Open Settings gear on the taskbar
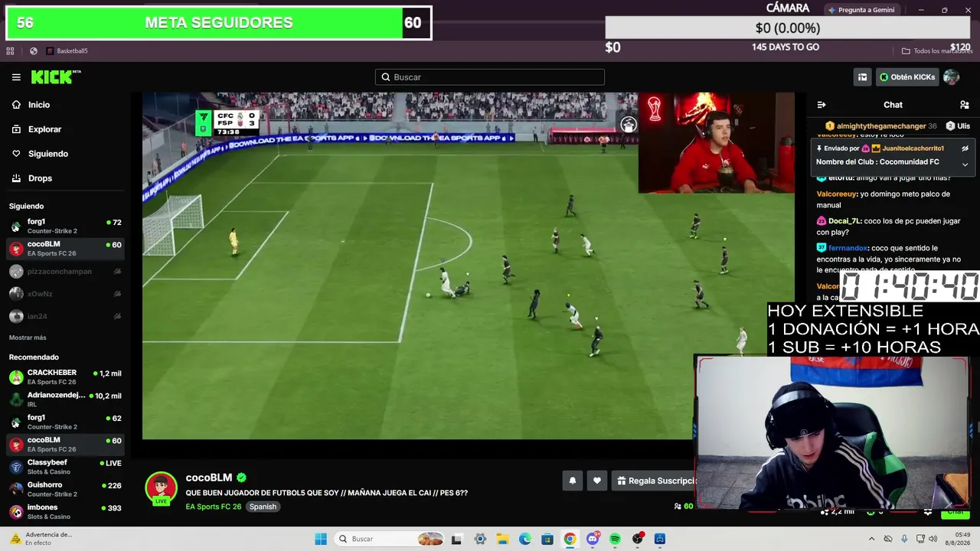 pyautogui.click(x=480, y=539)
